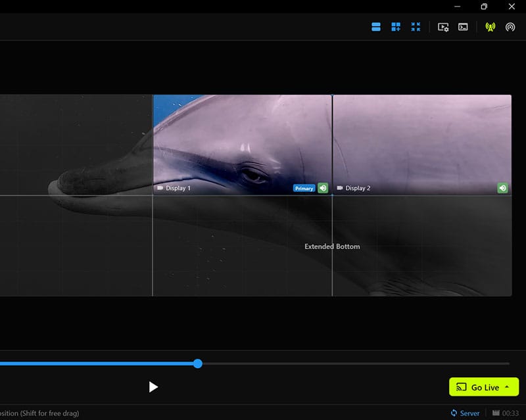Click the Extended Bottom area label

coord(332,246)
